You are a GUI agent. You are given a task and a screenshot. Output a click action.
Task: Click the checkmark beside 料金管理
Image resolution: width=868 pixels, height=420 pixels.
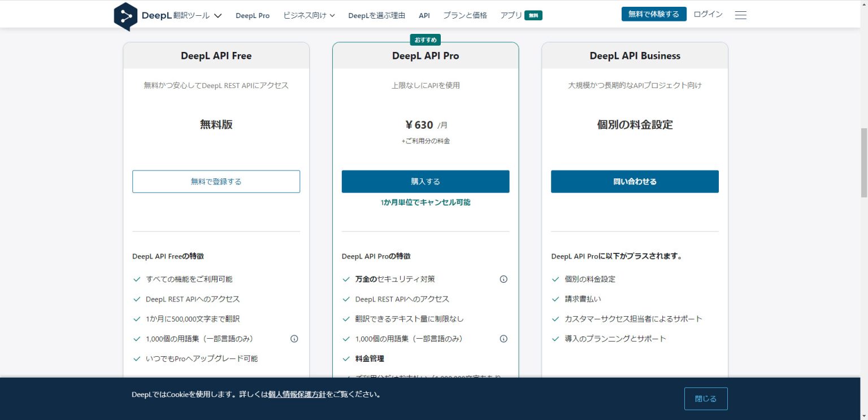click(x=346, y=358)
